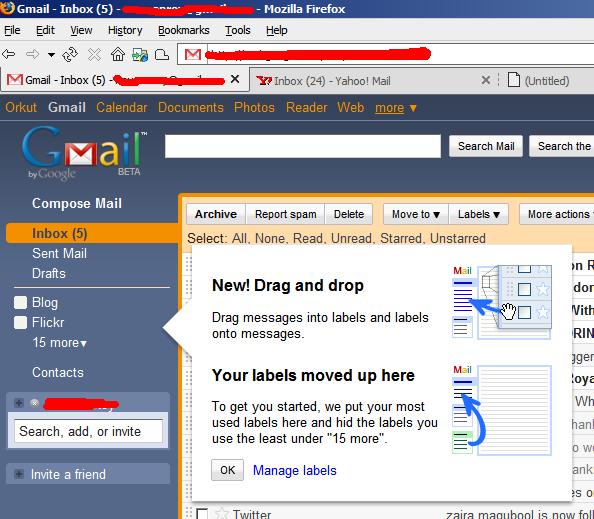Open 'More actions' dropdown
The height and width of the screenshot is (519, 594).
[x=557, y=214]
